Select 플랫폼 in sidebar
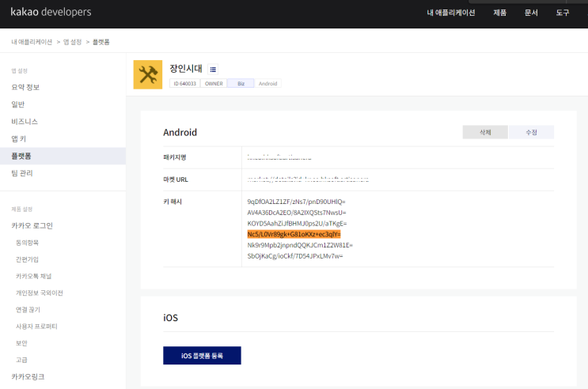588x389 pixels. coord(63,156)
